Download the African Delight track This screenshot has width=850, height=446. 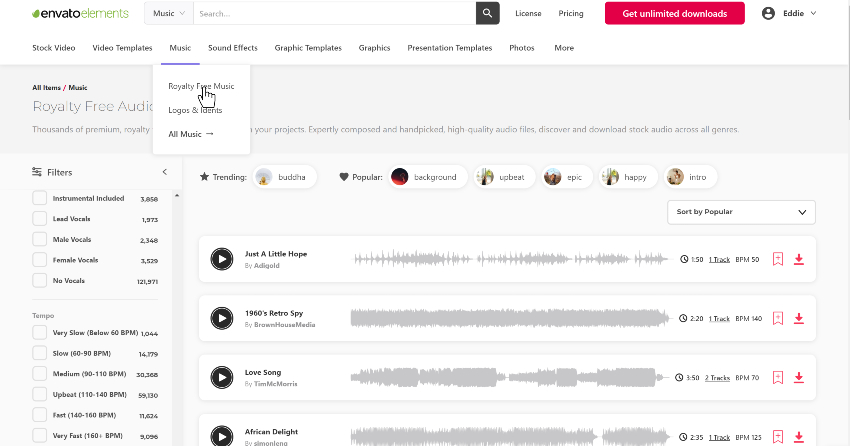[799, 437]
